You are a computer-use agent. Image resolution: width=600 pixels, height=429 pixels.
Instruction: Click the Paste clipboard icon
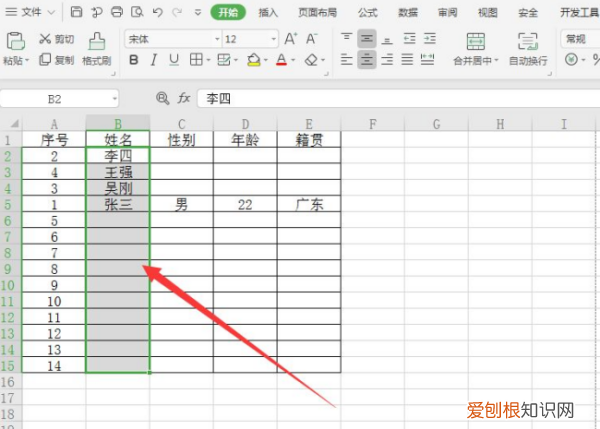coord(16,41)
